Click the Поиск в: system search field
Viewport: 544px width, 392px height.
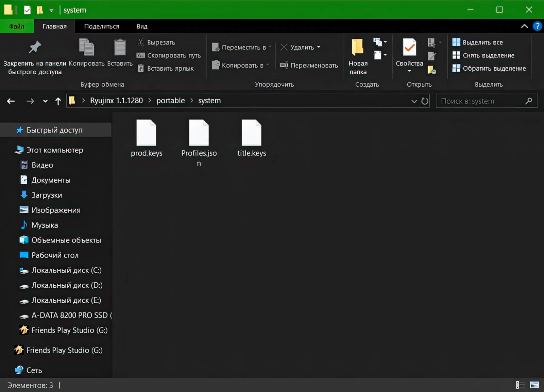tap(487, 101)
